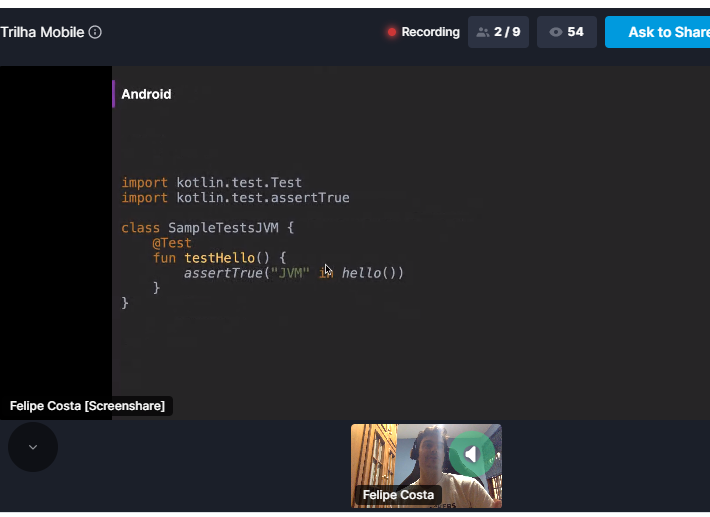Click the Ask to Share button

[657, 32]
